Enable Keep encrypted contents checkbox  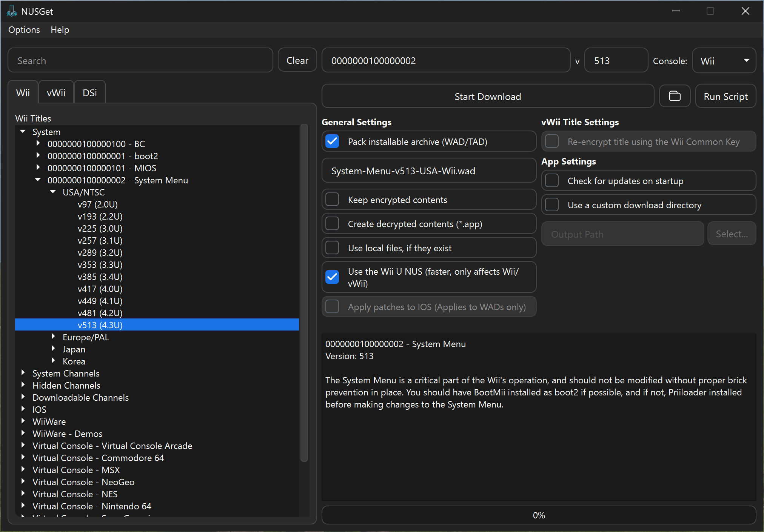pyautogui.click(x=332, y=200)
